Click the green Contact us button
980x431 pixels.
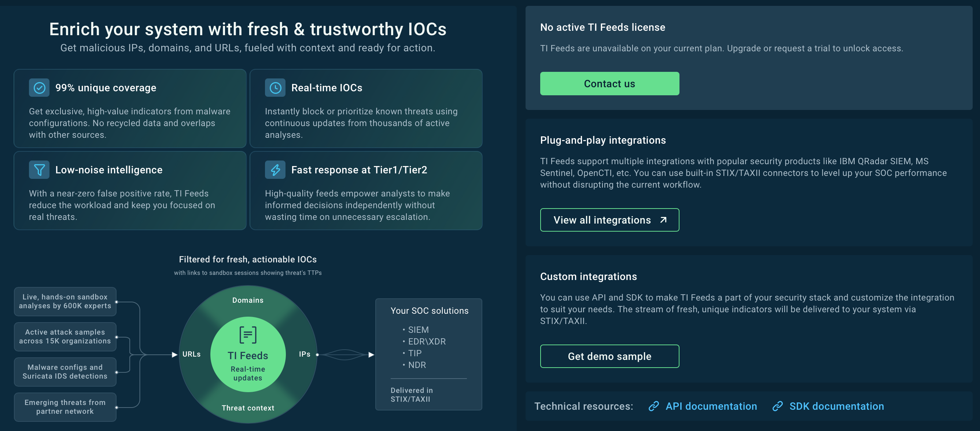click(609, 84)
